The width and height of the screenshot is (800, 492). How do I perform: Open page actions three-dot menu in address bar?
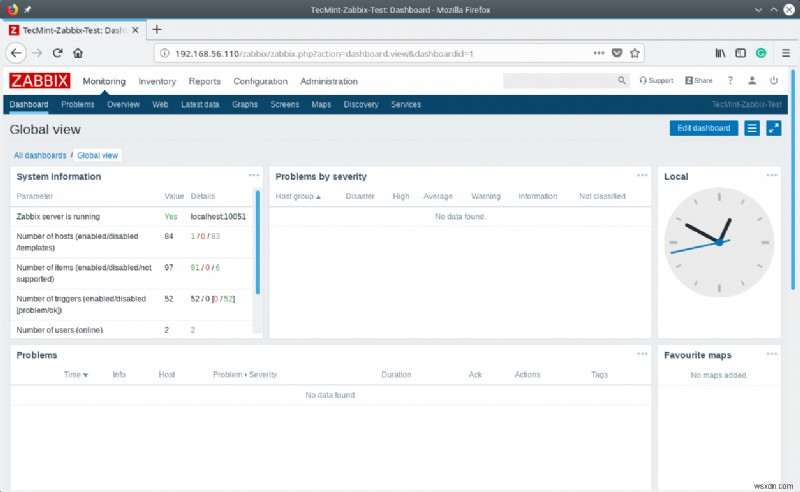(x=599, y=53)
